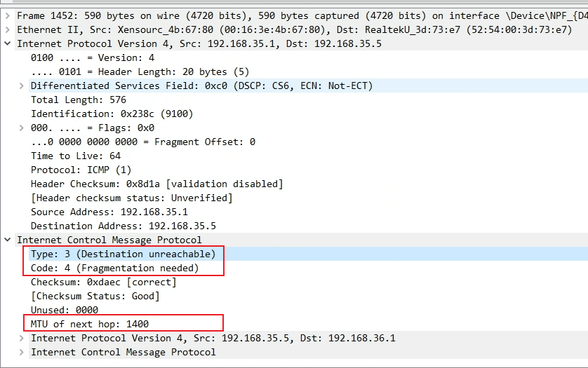Expand the Flags: 0x0 node
Screen dimensions: 588x368
coord(21,128)
